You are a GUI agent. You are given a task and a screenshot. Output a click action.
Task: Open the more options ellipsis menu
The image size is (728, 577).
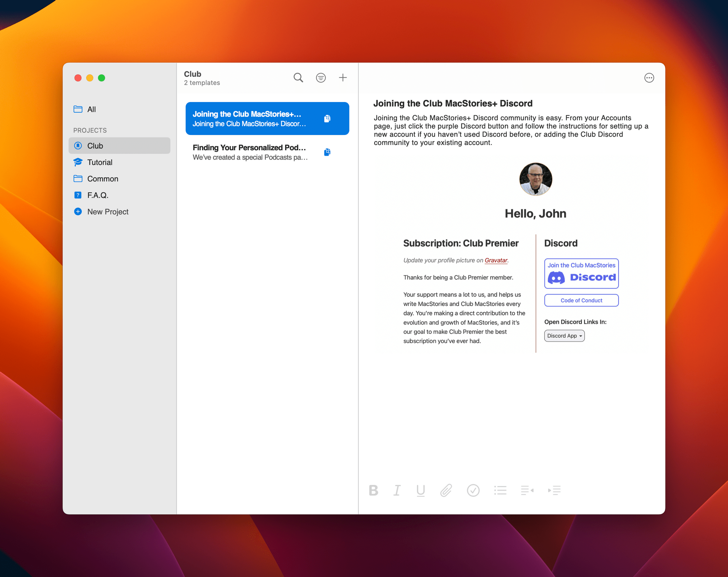649,78
